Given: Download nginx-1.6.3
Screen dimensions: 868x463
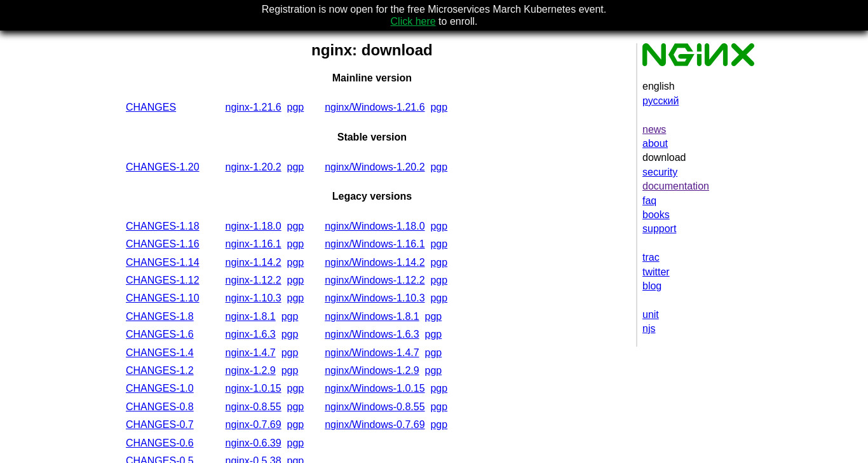Looking at the screenshot, I should pyautogui.click(x=250, y=335).
